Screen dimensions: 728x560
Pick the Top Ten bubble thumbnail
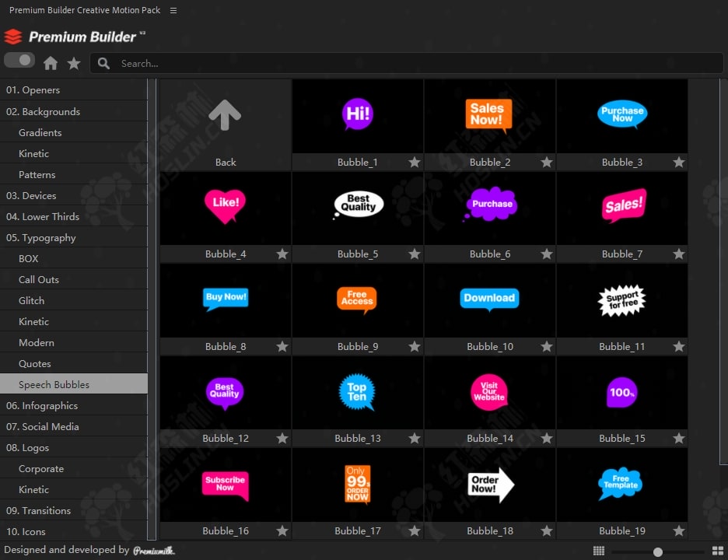pos(358,393)
